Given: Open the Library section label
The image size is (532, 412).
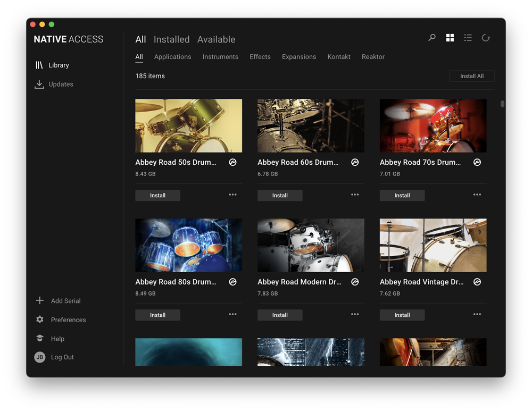Looking at the screenshot, I should click(x=59, y=65).
